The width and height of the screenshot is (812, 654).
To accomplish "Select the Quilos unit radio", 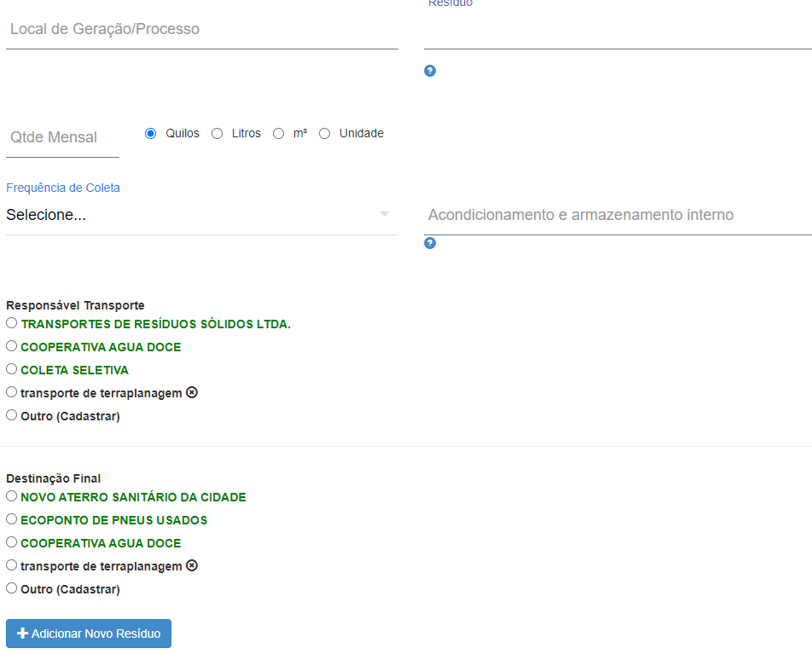I will (x=151, y=134).
